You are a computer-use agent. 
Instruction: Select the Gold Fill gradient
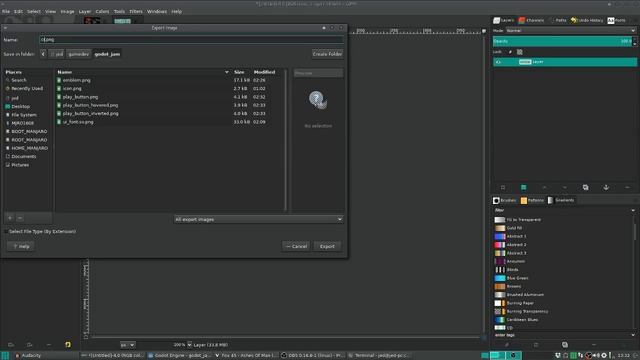[x=514, y=228]
